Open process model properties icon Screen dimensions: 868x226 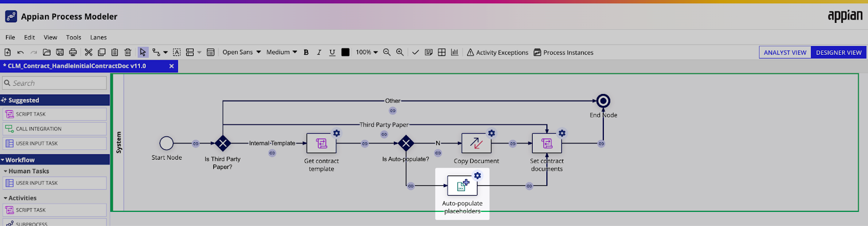click(x=210, y=52)
